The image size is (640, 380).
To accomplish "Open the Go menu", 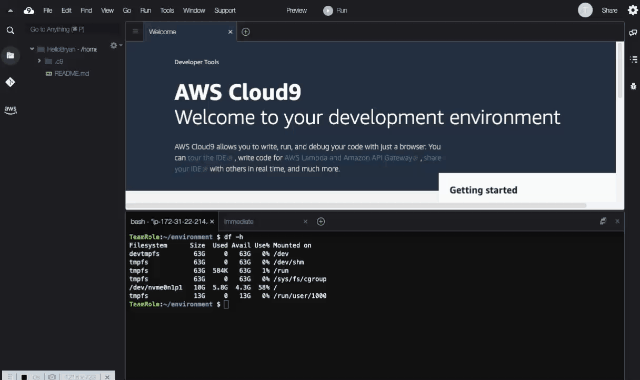I will (127, 11).
